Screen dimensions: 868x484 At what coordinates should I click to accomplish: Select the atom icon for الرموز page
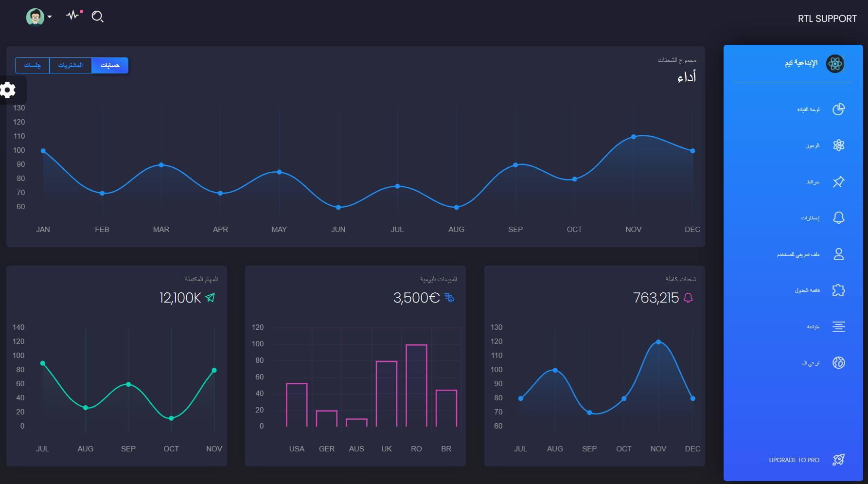click(838, 145)
